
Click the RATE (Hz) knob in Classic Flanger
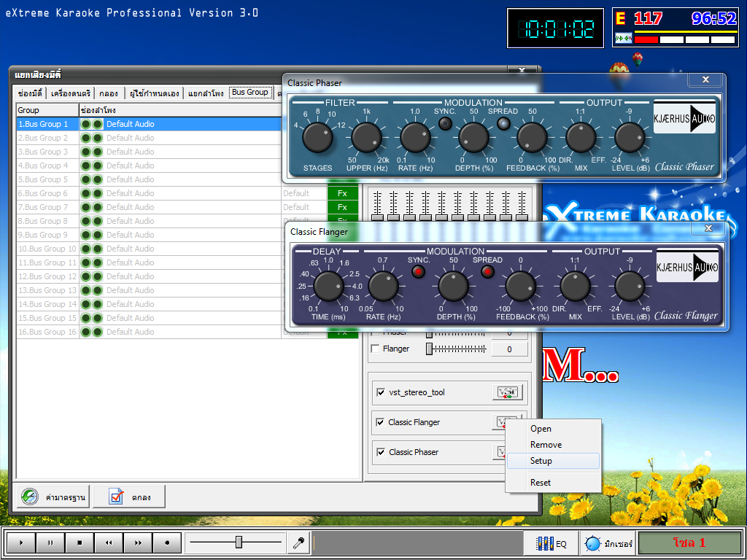[384, 287]
